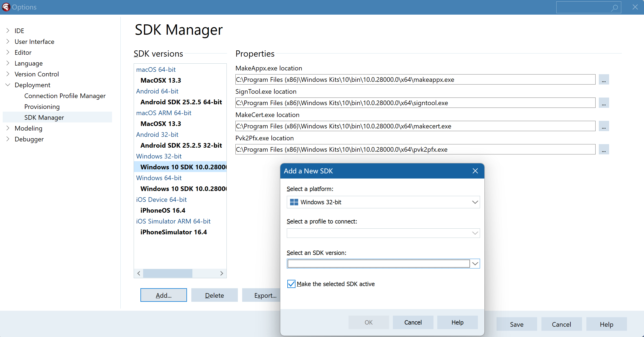Screen dimensions: 644x337
Task: Close the Add a New SDK dialog
Action: point(475,171)
